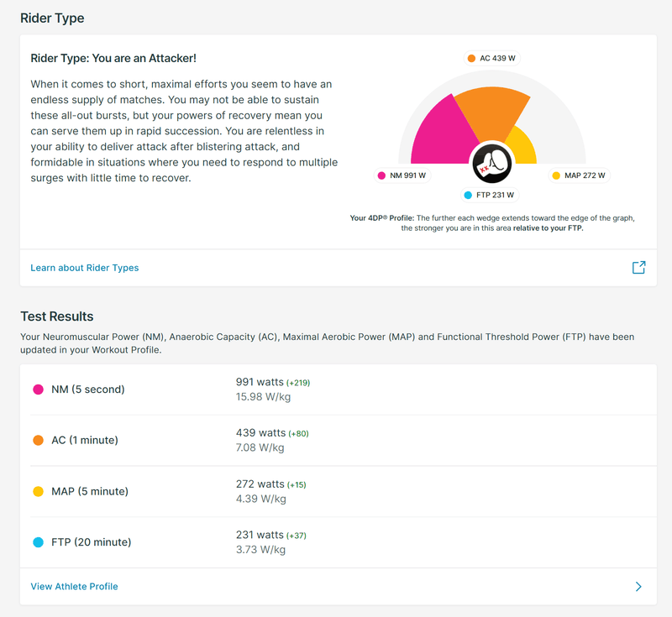Open the View Athlete Profile link
Viewport: 672px width, 617px height.
(75, 587)
